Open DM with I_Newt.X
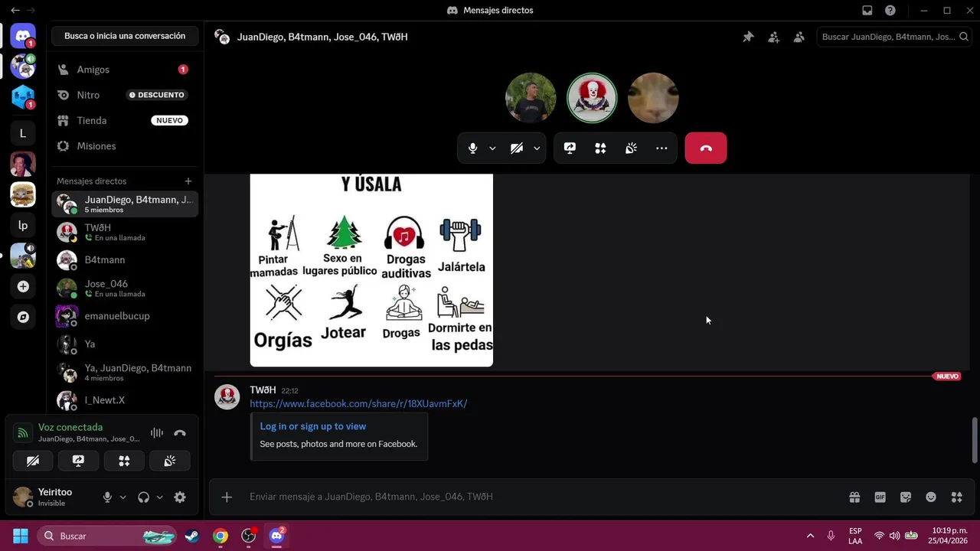The image size is (980, 551). tap(125, 400)
